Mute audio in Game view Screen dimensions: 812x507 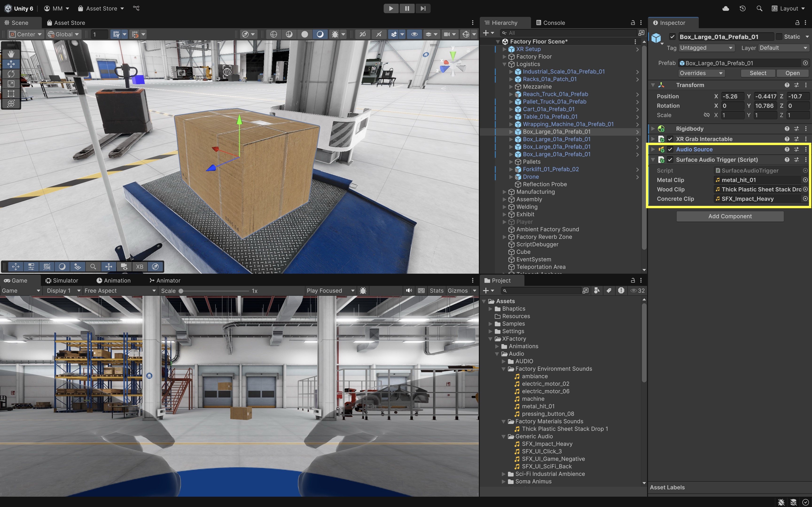click(x=409, y=291)
